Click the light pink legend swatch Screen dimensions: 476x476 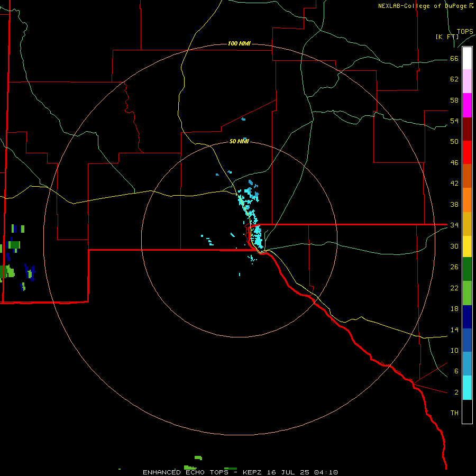point(467,81)
